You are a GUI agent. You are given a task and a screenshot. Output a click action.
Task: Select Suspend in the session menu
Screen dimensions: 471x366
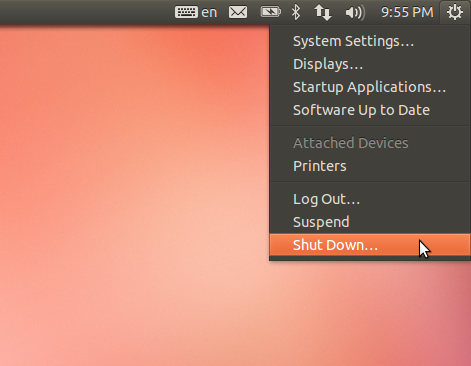pos(370,222)
